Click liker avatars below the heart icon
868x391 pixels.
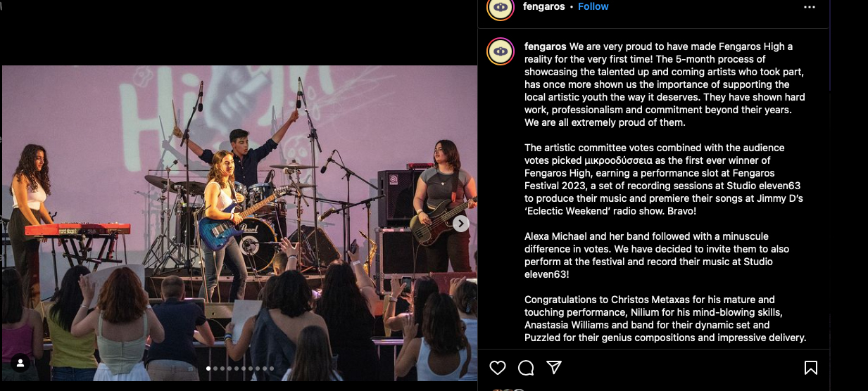click(508, 388)
